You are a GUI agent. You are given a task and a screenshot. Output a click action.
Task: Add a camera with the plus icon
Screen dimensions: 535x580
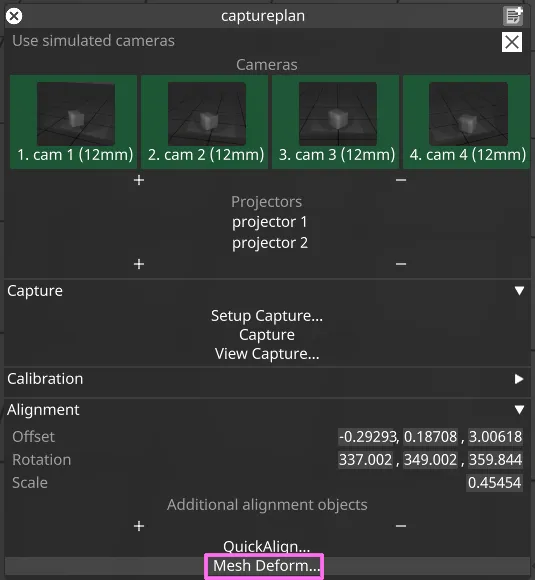139,180
